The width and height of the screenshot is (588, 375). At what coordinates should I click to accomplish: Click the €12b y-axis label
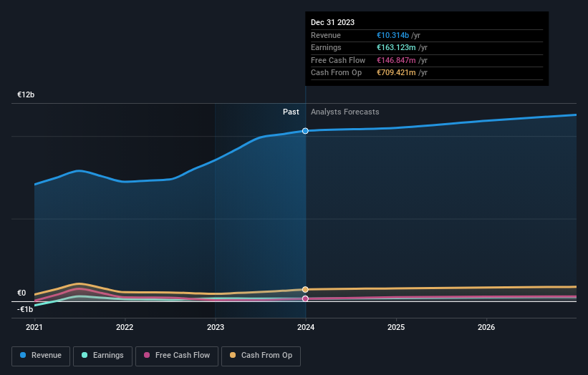tap(26, 94)
